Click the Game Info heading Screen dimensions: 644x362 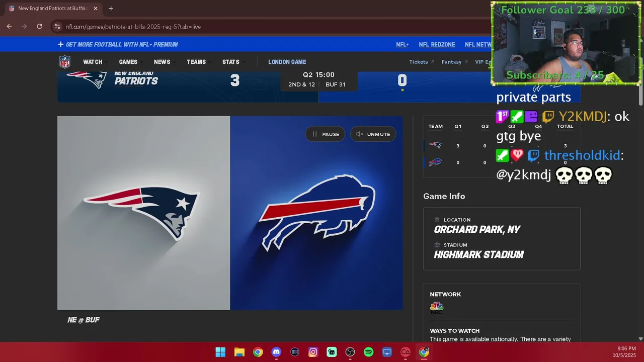click(444, 196)
